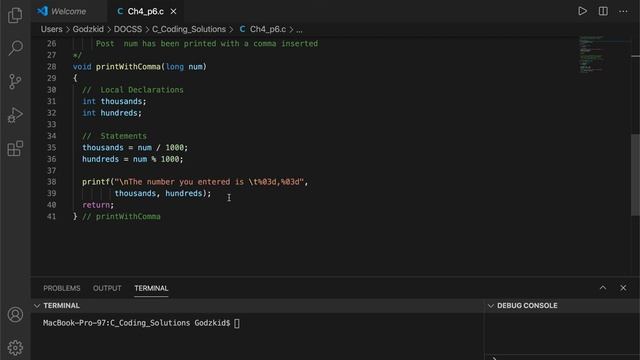
Task: Split the editor to the right
Action: click(603, 11)
